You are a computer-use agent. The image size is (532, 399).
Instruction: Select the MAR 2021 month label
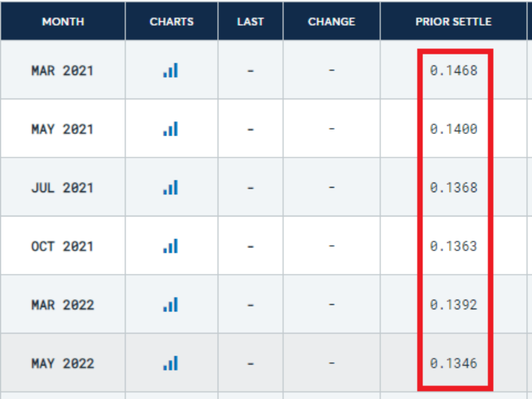point(63,71)
